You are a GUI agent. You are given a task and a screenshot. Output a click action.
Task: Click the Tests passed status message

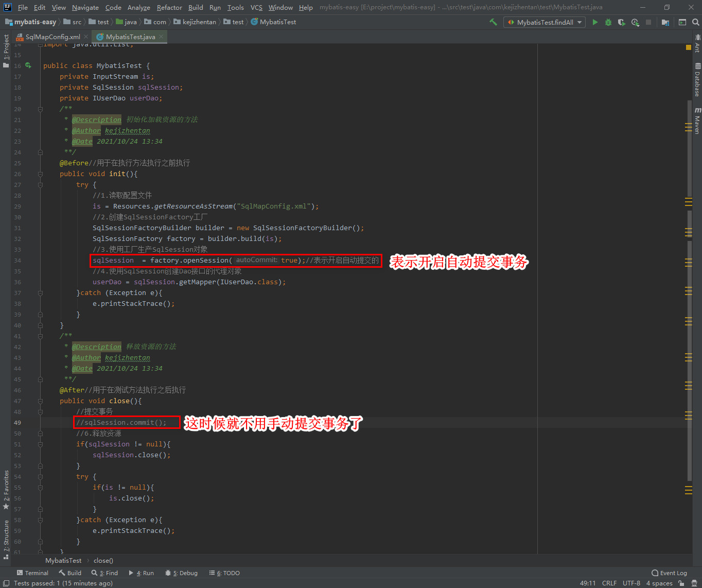pos(63,583)
